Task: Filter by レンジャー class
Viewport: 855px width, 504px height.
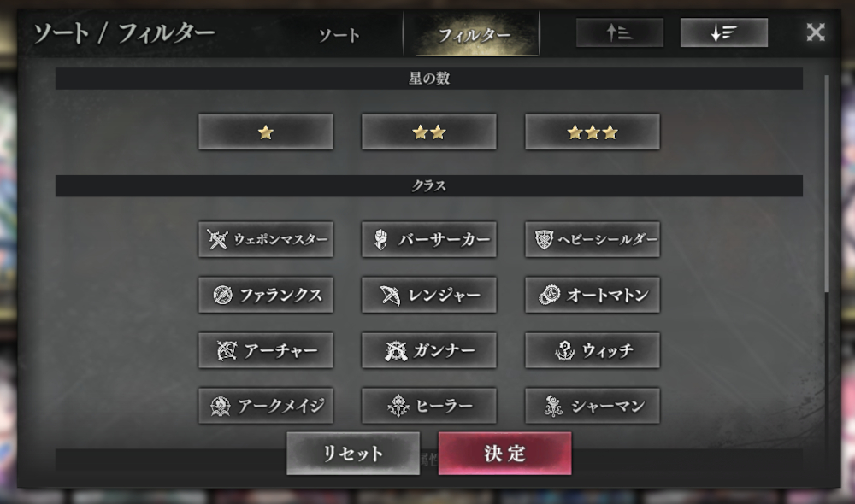Action: coord(429,295)
